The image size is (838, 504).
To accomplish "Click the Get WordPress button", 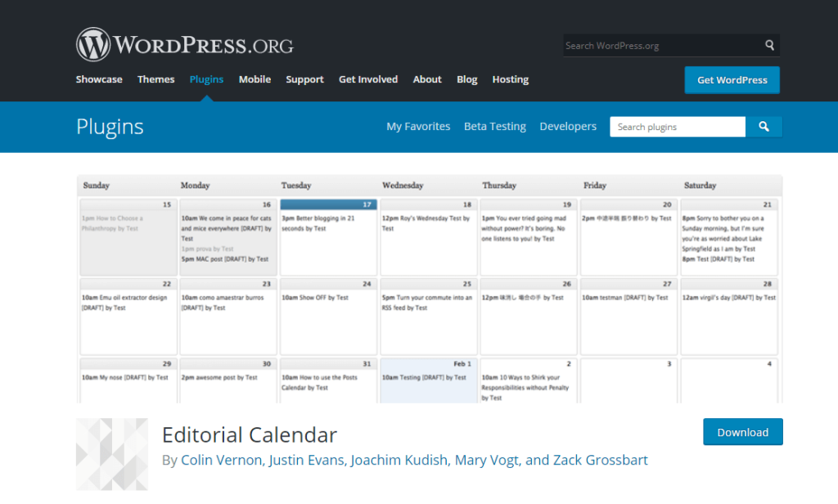I will point(732,80).
